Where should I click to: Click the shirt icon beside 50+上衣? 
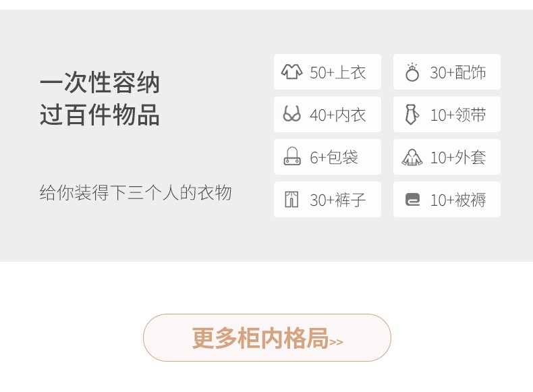click(x=291, y=72)
